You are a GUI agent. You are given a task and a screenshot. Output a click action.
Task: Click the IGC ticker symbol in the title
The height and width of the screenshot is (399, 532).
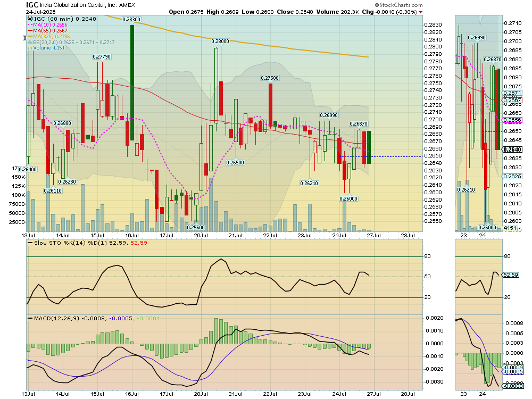click(x=32, y=5)
